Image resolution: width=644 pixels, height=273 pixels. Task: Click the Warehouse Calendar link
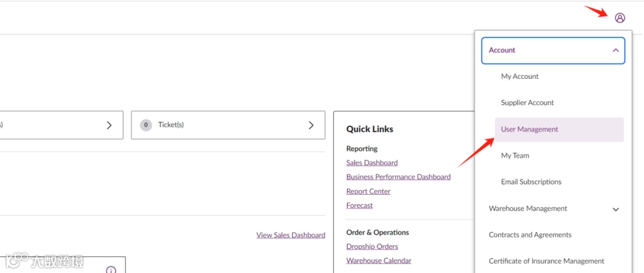click(378, 260)
